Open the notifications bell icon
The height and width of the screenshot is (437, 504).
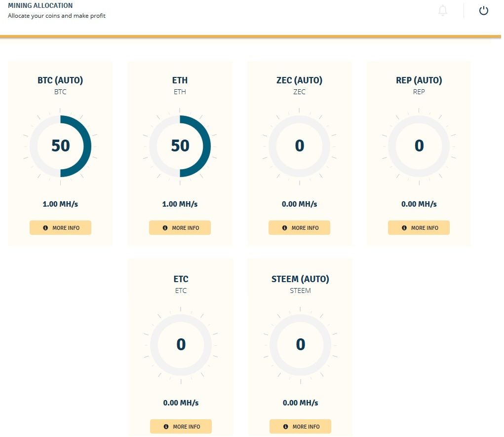[x=443, y=10]
